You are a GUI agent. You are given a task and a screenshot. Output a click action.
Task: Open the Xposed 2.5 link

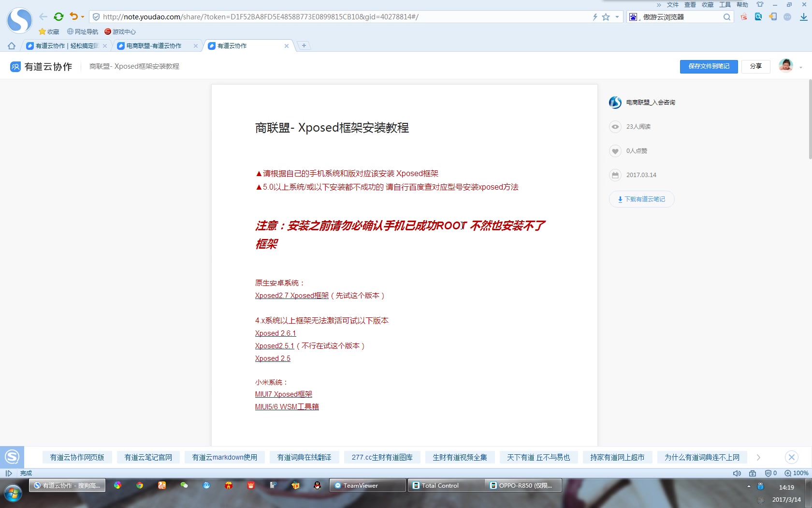(273, 359)
